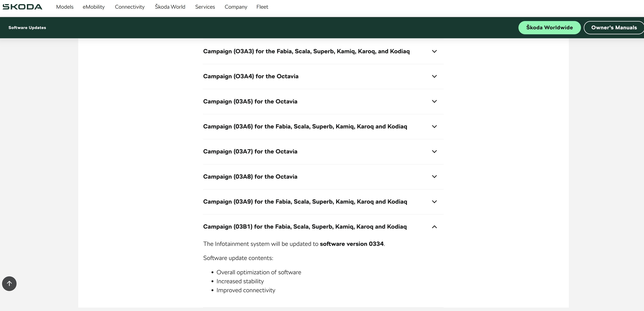Click the Campaign (03A9) title text
This screenshot has height=311, width=644.
305,202
